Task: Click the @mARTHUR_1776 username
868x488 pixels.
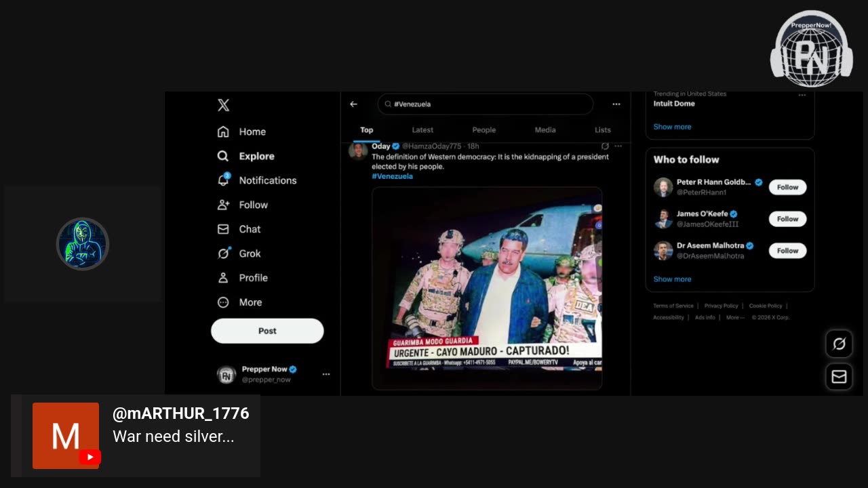Action: (x=181, y=413)
